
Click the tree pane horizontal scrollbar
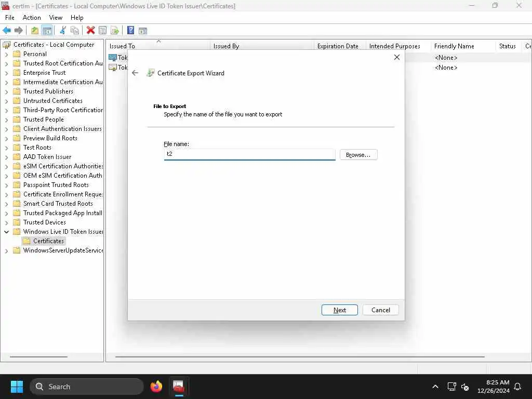pyautogui.click(x=38, y=356)
